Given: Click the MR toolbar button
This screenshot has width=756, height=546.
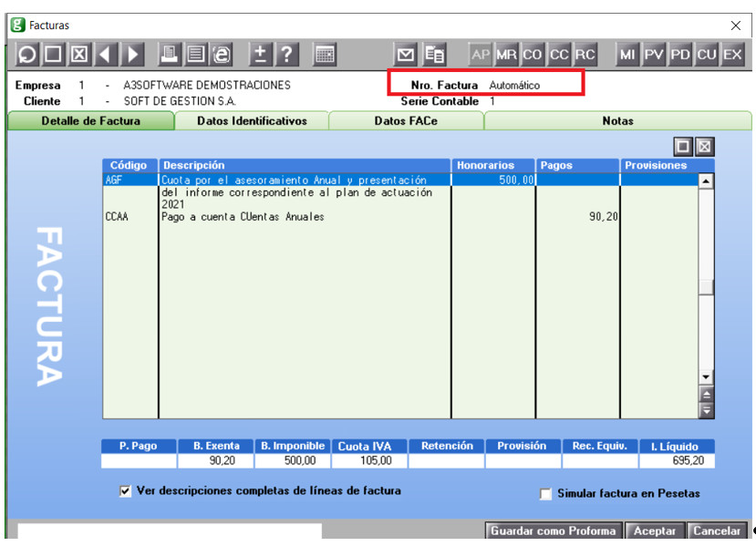Looking at the screenshot, I should click(506, 55).
